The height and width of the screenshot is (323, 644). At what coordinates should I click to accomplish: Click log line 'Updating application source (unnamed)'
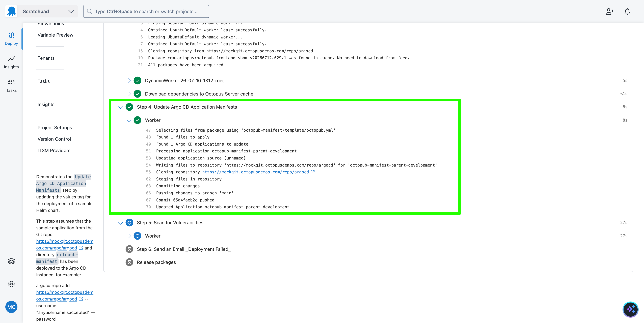pos(201,158)
